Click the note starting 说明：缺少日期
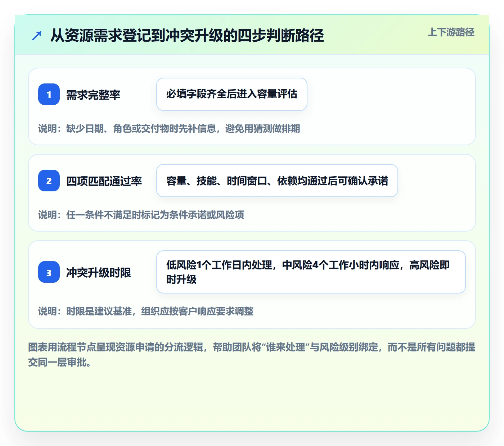504x446 pixels. [x=169, y=128]
